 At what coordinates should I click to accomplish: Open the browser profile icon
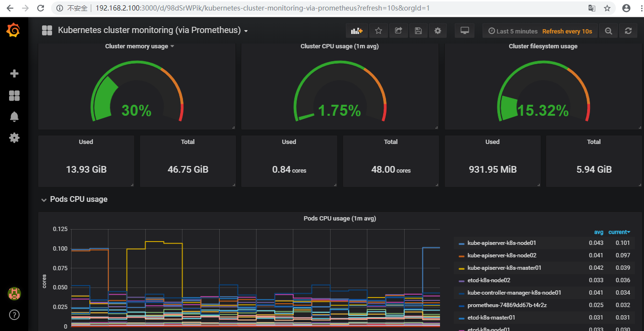coord(626,8)
